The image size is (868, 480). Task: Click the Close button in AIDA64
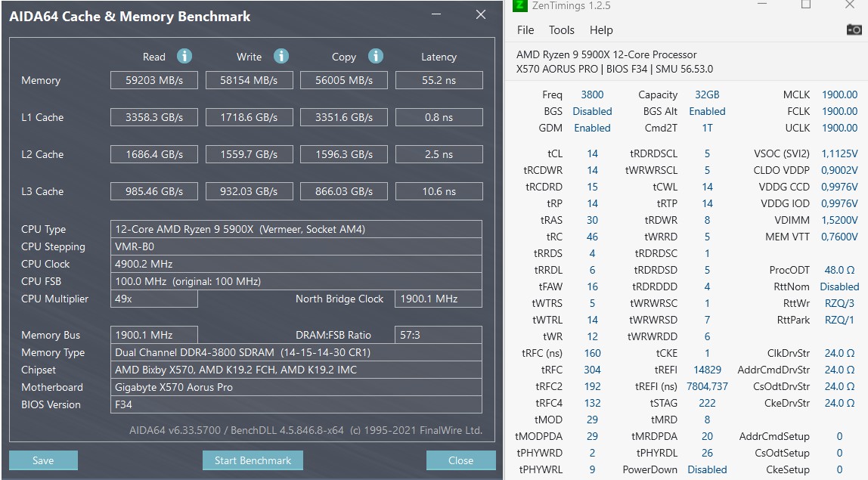point(460,460)
